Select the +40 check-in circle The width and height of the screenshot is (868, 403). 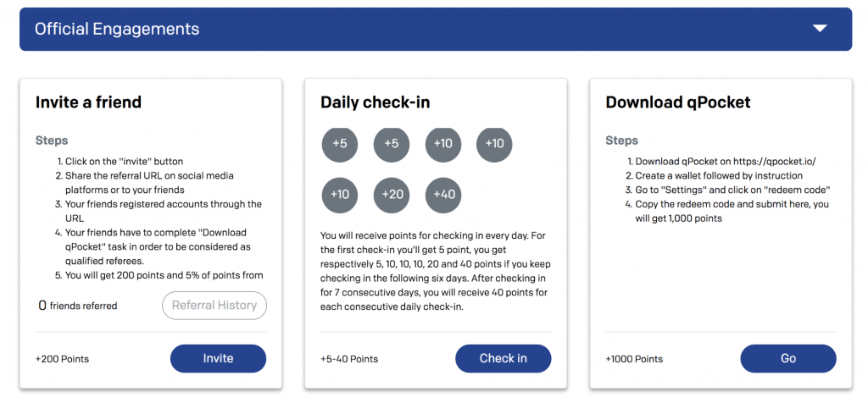443,195
